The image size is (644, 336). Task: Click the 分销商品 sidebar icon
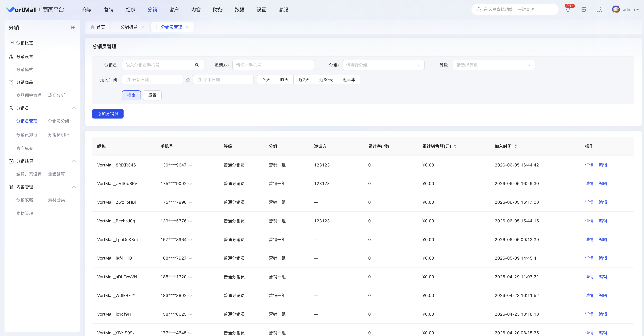pyautogui.click(x=11, y=82)
